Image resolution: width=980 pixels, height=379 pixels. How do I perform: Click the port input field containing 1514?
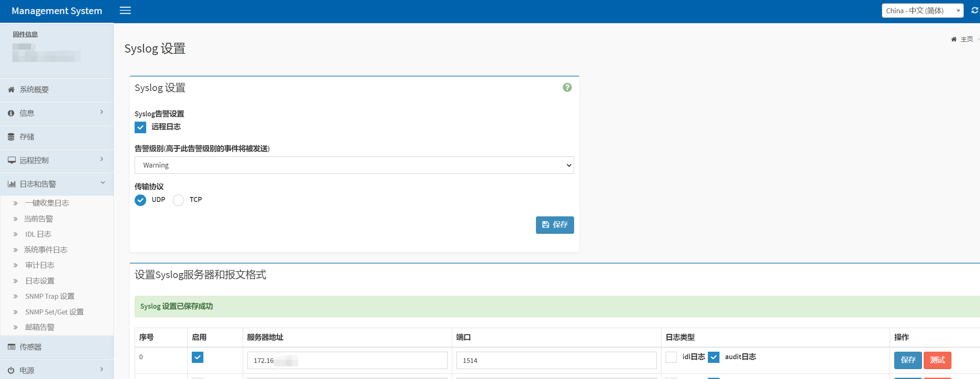pos(555,360)
